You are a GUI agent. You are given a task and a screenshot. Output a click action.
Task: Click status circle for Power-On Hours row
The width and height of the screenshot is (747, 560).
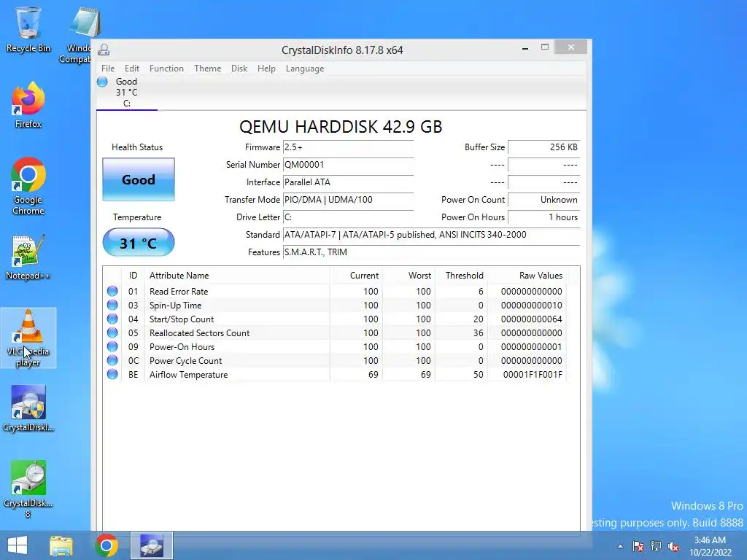point(112,346)
